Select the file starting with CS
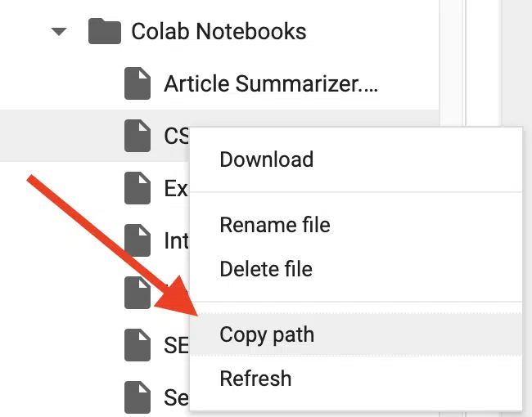Image resolution: width=532 pixels, height=417 pixels. pyautogui.click(x=177, y=136)
